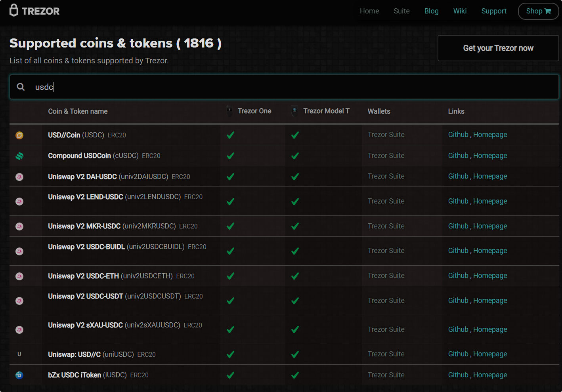Go to the Blog page
The width and height of the screenshot is (562, 392).
(431, 11)
